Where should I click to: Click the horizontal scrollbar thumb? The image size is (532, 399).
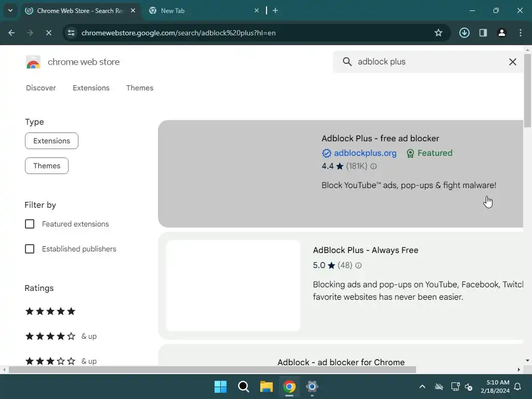212,369
